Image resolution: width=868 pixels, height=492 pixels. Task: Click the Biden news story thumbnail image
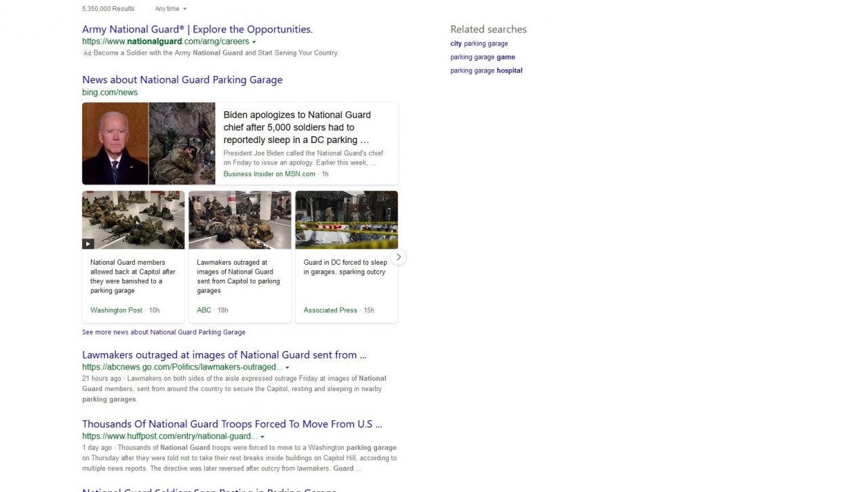pos(148,143)
